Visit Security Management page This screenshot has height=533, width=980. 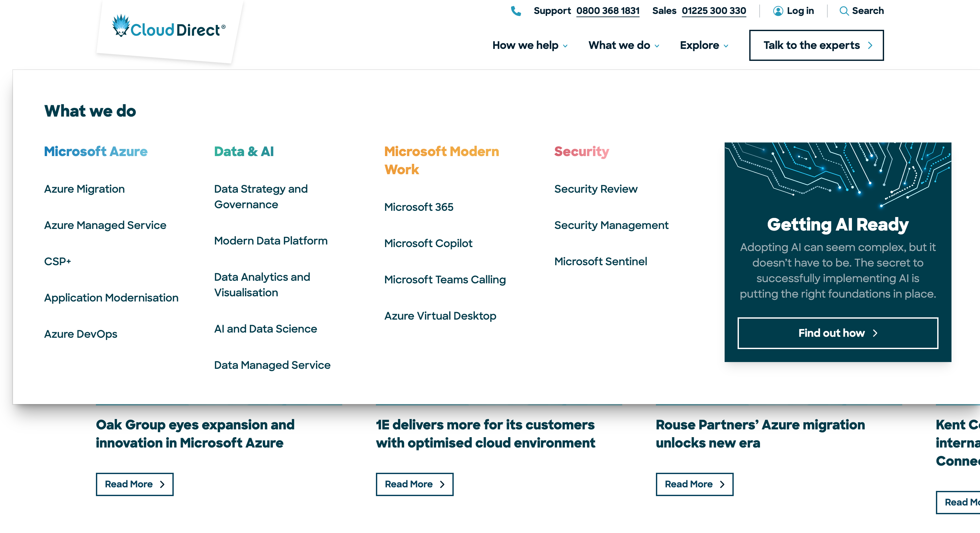[x=611, y=225]
